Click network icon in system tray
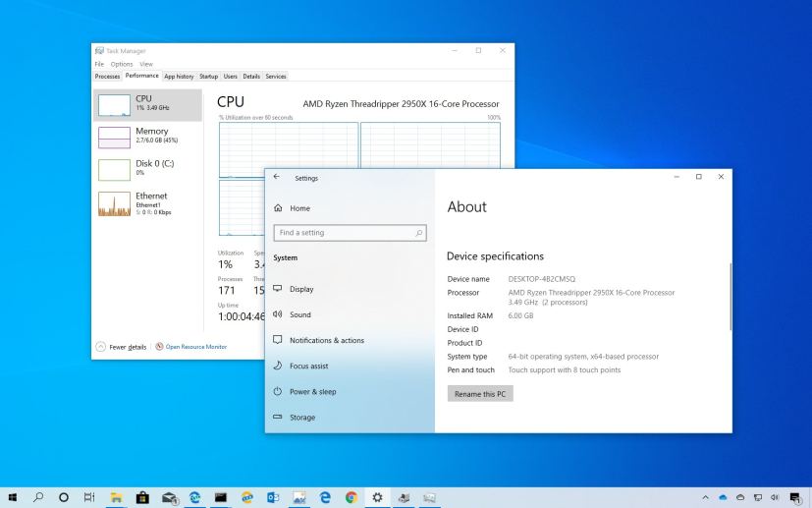Viewport: 812px width, 508px height. tap(758, 497)
